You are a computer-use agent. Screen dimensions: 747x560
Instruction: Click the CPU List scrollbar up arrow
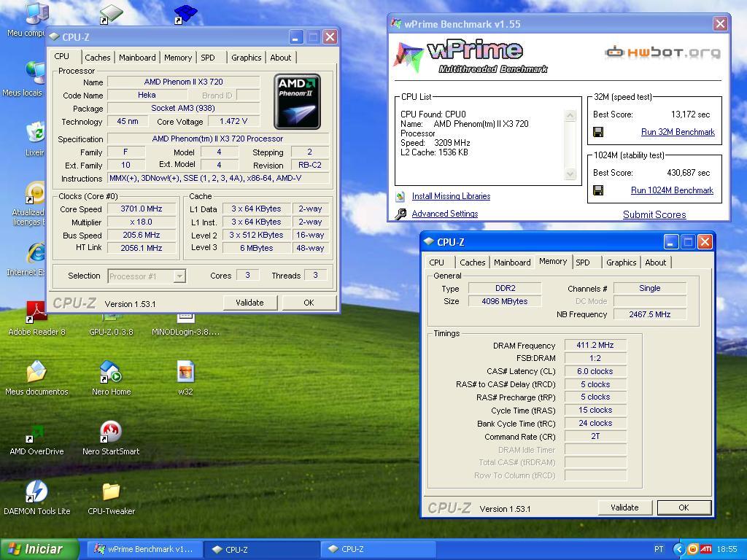[x=570, y=115]
